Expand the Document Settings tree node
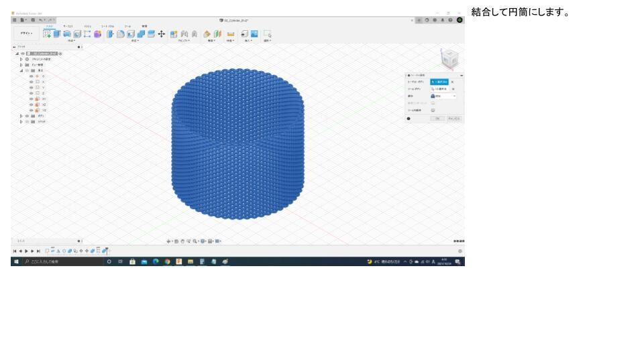The height and width of the screenshot is (362, 644). pyautogui.click(x=21, y=59)
